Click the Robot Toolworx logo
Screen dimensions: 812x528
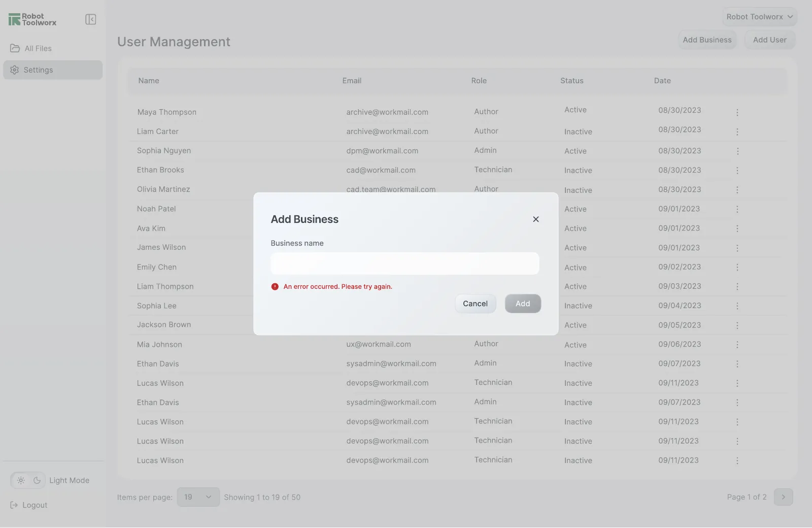click(32, 19)
